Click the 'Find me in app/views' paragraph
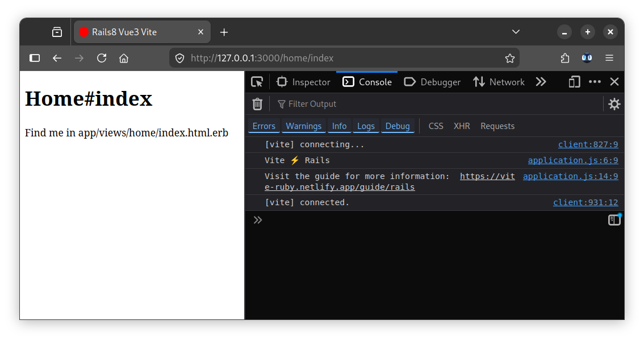 pos(127,132)
